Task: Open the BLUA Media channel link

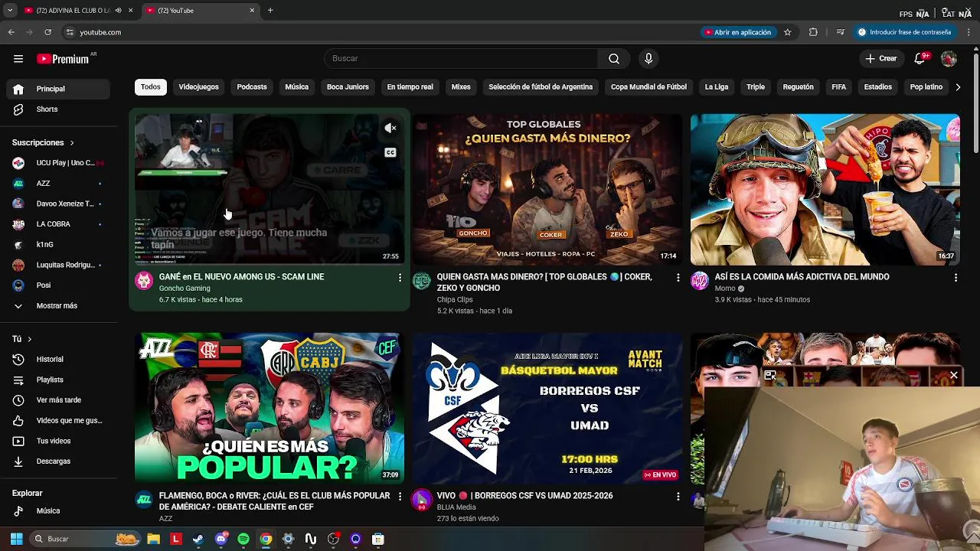Action: 456,507
